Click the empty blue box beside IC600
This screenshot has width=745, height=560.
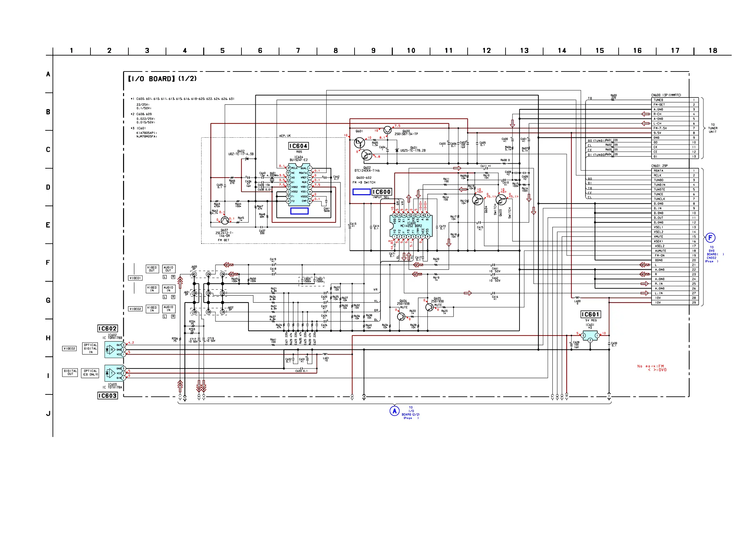362,192
